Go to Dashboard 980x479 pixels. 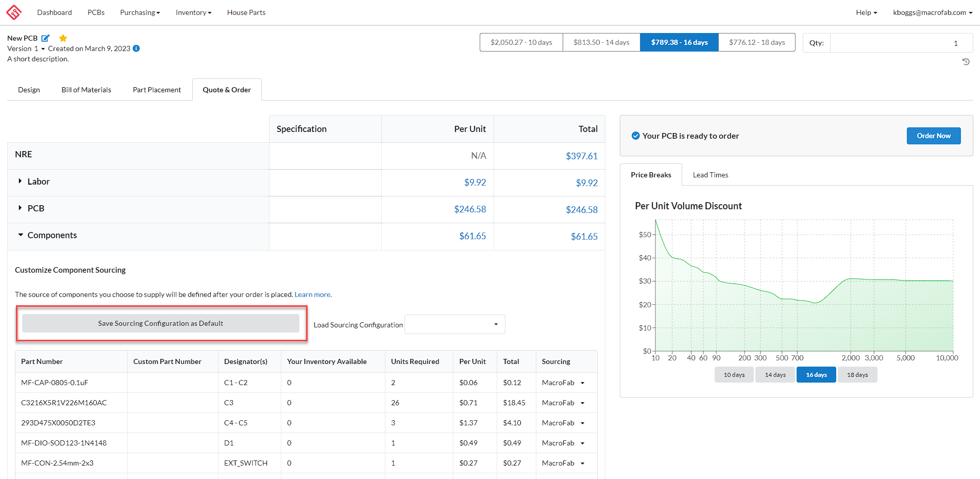pos(55,12)
